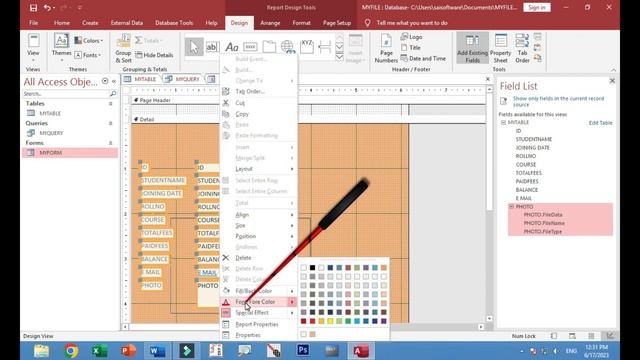The width and height of the screenshot is (640, 360).
Task: Open All Access Objects pane dropdown
Action: (105, 81)
